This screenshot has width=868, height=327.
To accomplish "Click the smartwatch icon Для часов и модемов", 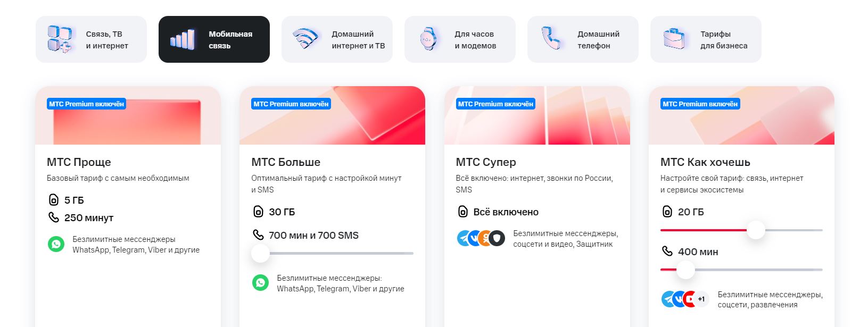I will [x=428, y=39].
